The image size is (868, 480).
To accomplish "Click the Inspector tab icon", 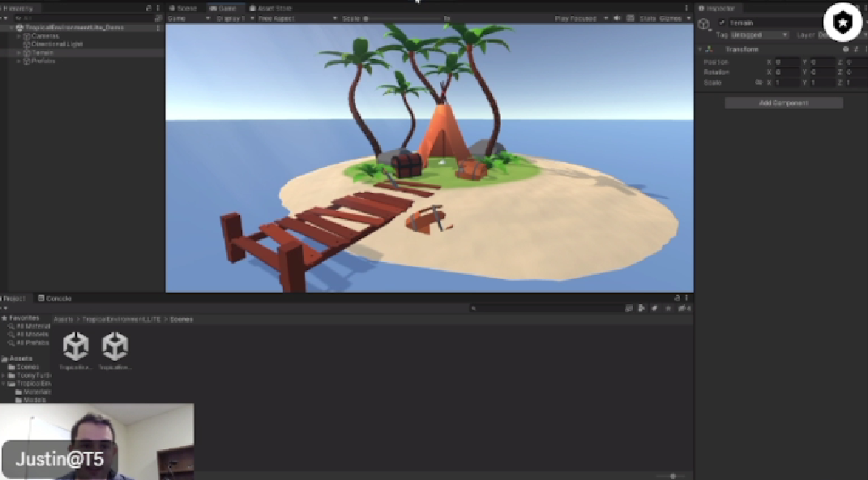I will tap(702, 8).
